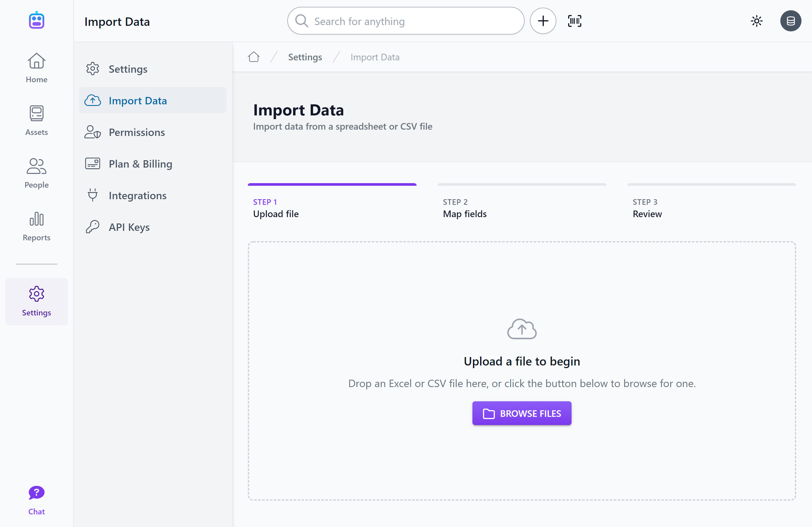Click the BROWSE FILES button
812x527 pixels.
click(521, 413)
